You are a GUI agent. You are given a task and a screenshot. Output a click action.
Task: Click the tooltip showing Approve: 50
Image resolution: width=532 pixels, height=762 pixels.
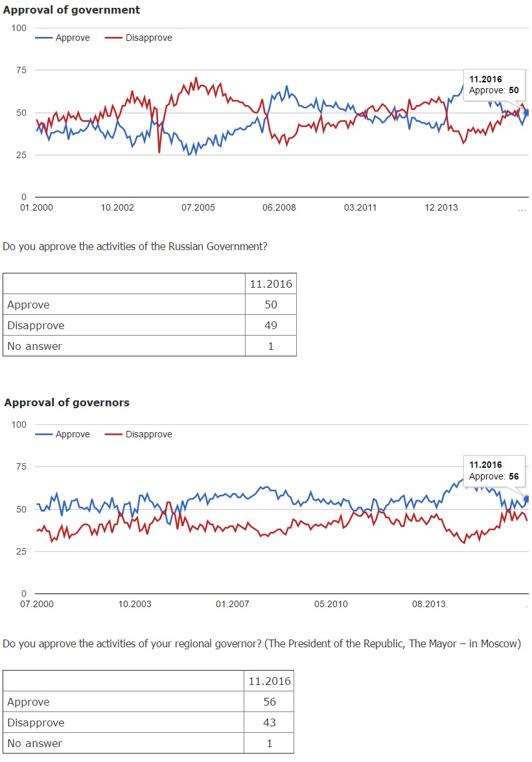click(x=494, y=85)
